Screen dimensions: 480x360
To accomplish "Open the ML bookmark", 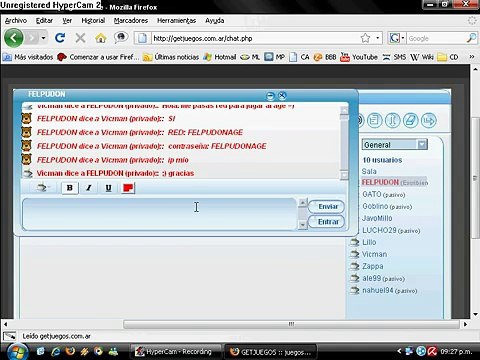I will (x=250, y=57).
